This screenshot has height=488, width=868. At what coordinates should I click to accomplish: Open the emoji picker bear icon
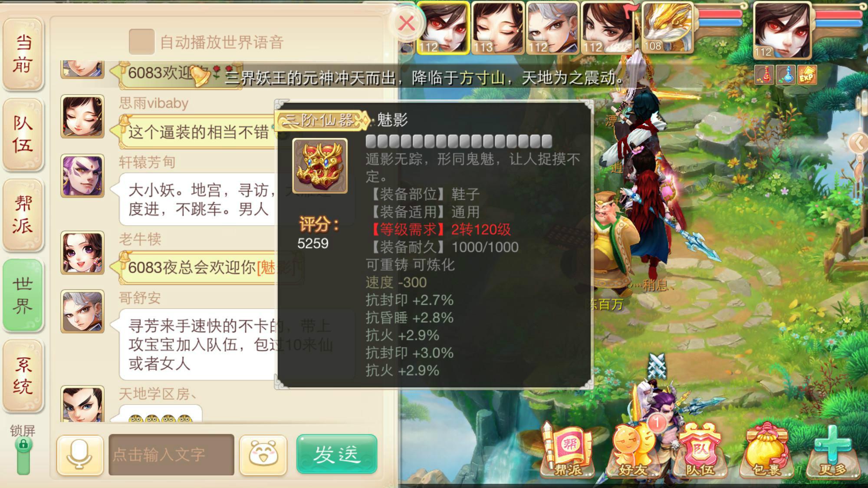tap(263, 455)
